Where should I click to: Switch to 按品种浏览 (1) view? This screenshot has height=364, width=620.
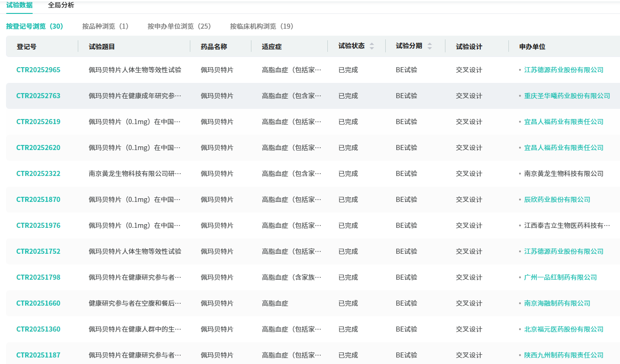tap(106, 26)
